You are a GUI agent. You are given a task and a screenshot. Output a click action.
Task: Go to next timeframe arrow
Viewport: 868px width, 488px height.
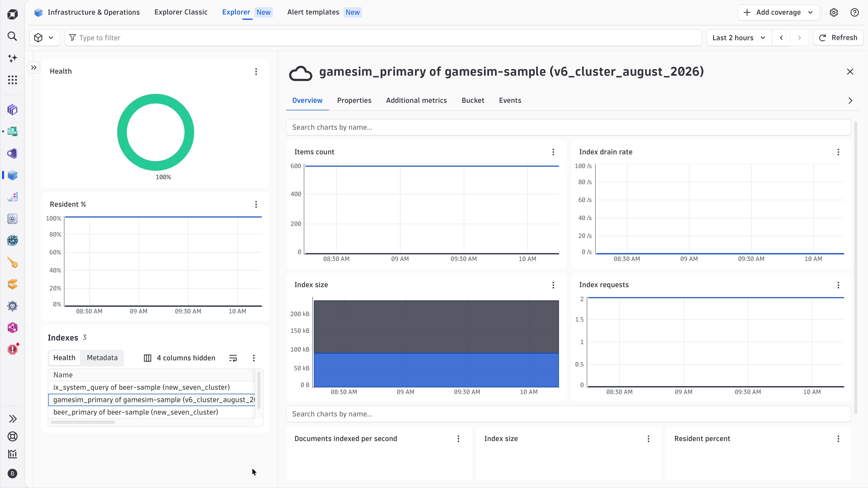pyautogui.click(x=799, y=38)
